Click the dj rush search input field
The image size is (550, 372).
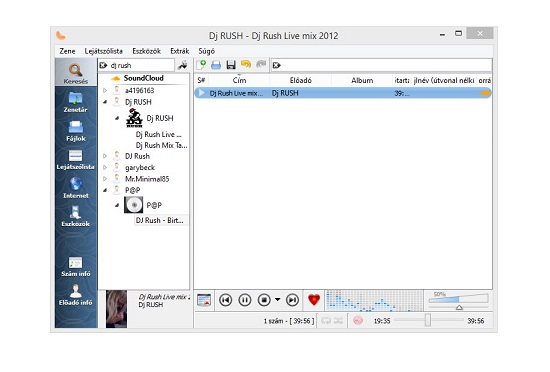(x=137, y=65)
